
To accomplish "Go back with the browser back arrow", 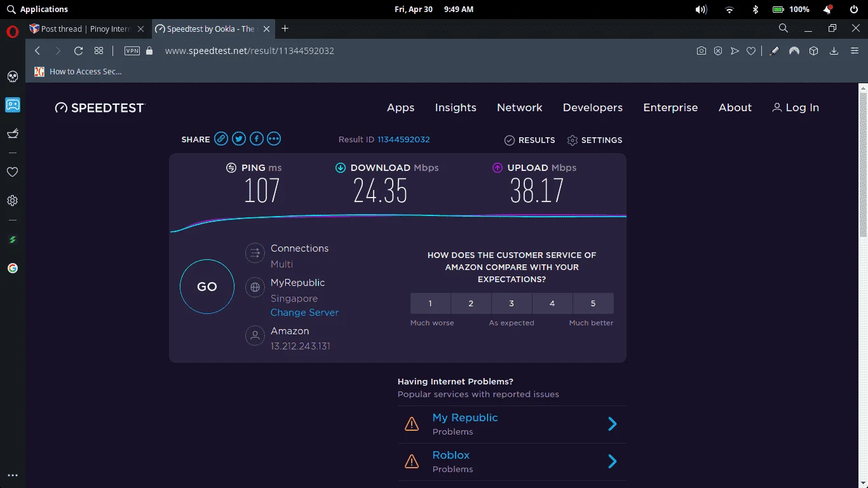I will (37, 51).
